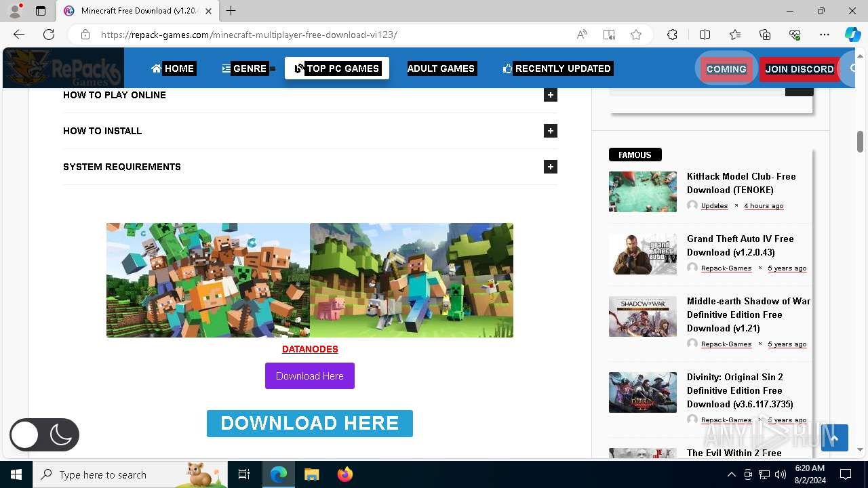
Task: Expand HOW TO PLAY ONLINE section
Action: point(551,95)
